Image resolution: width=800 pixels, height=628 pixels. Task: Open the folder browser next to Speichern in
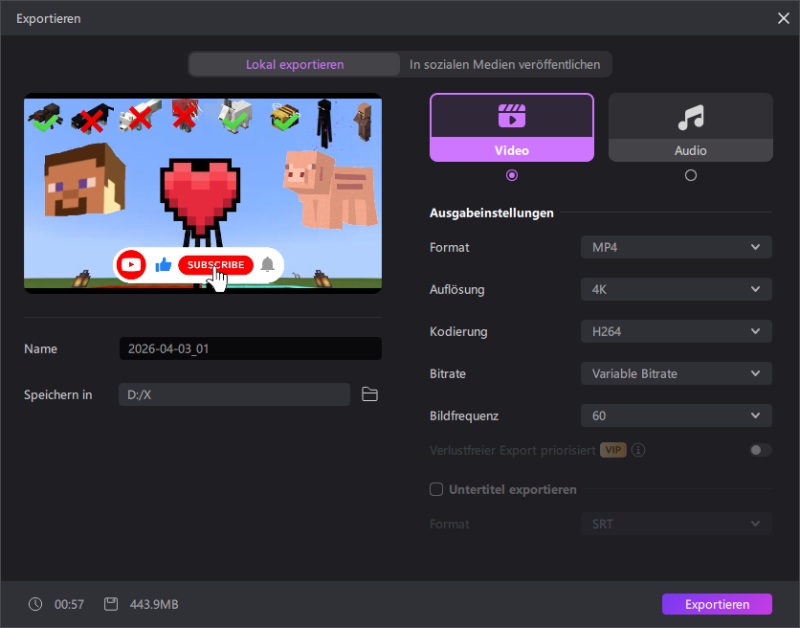[x=370, y=394]
